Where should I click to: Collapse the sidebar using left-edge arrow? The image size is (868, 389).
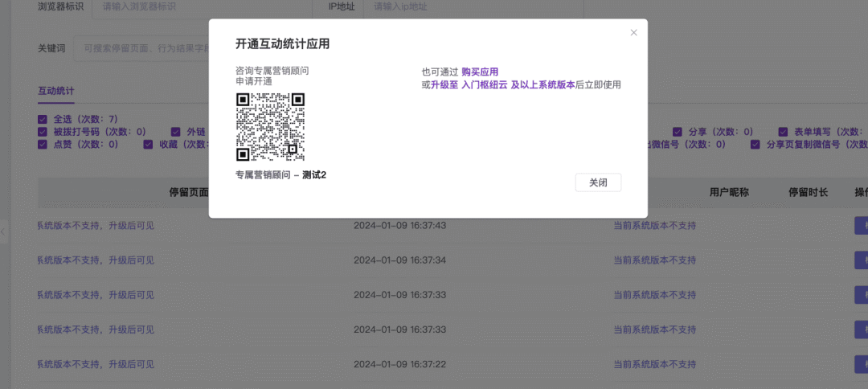click(3, 231)
